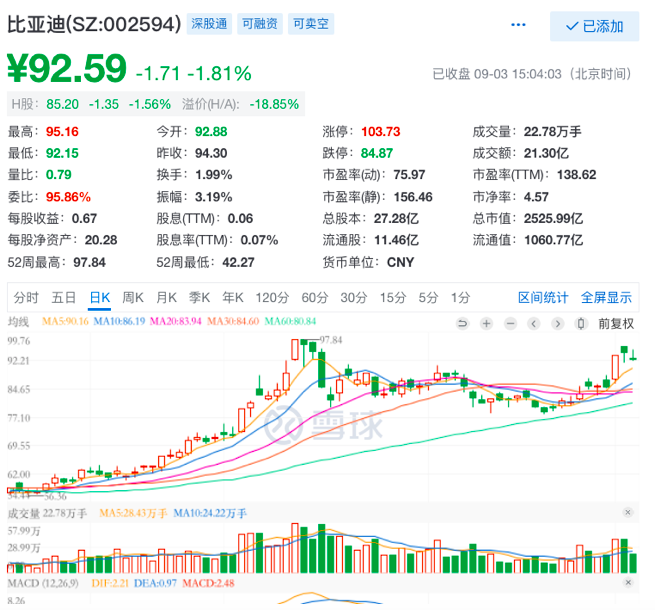Screen dimensions: 655x610
Task: Click the 可卖空 tag
Action: click(x=311, y=24)
